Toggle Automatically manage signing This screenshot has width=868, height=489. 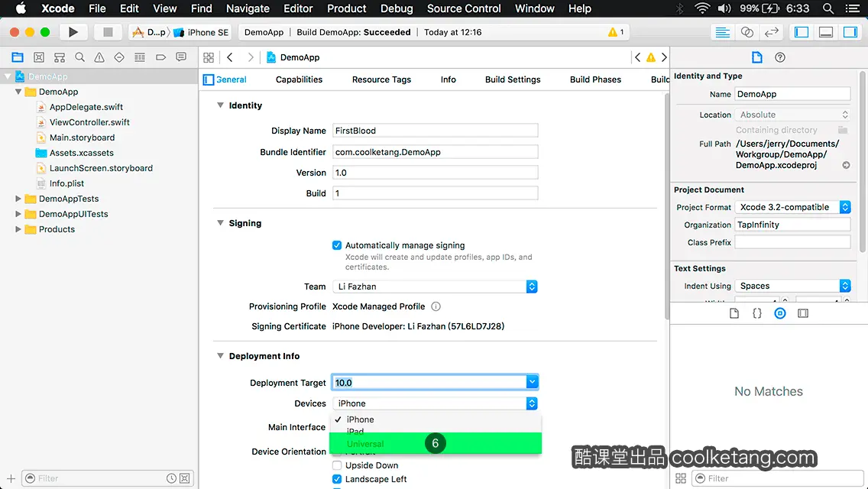click(336, 245)
